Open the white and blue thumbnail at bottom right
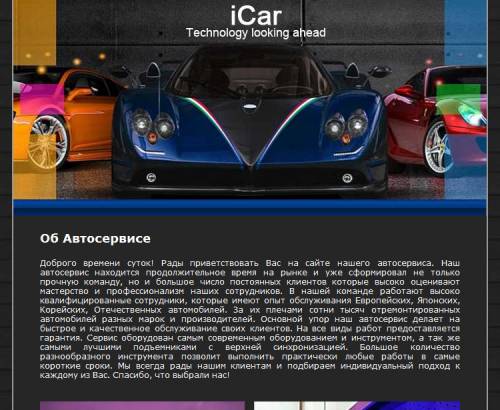500x410 pixels. pos(357,405)
